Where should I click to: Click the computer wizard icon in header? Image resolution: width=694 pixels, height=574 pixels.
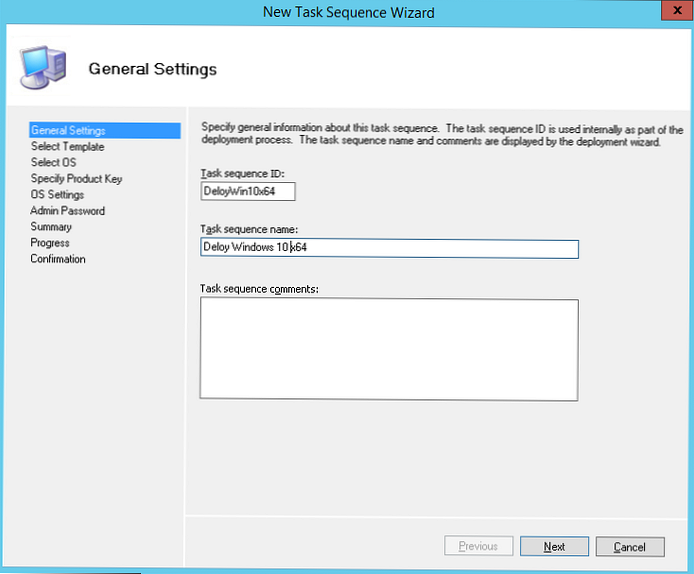pos(43,69)
